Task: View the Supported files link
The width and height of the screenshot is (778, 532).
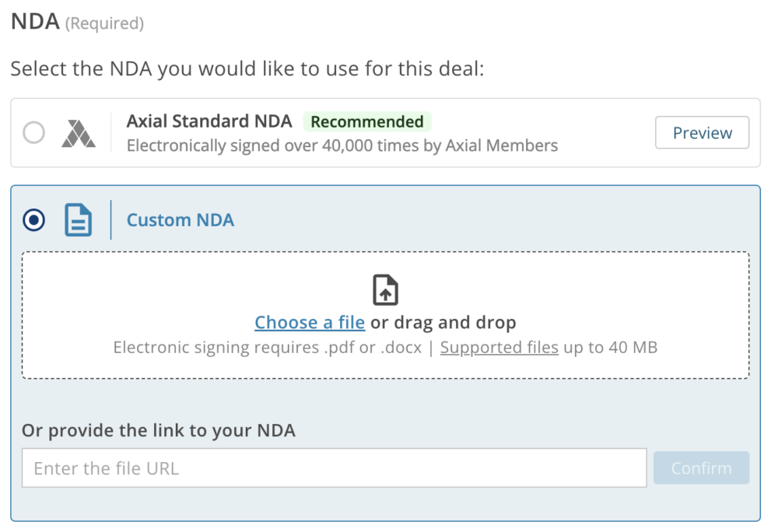Action: 498,347
